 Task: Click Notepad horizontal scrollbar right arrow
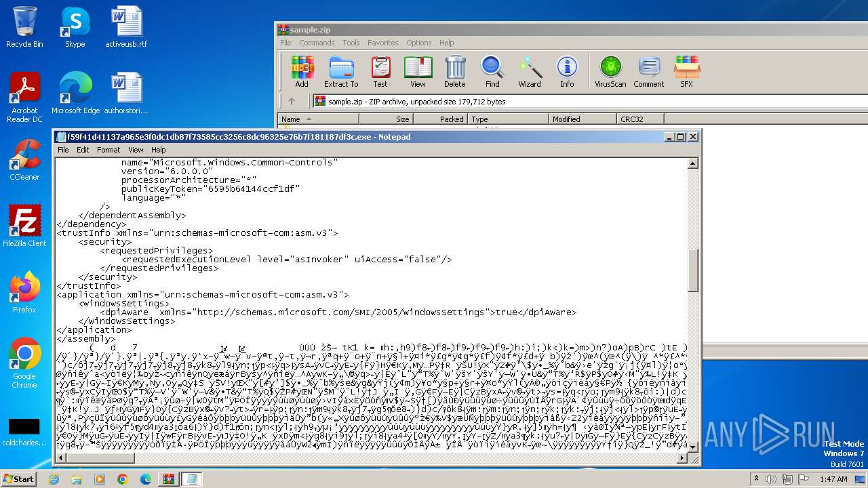coord(682,458)
